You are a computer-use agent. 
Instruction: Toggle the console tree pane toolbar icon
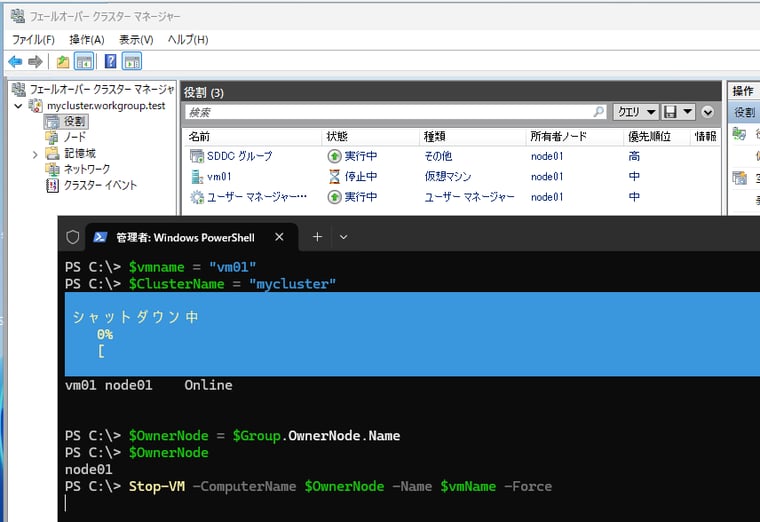[x=84, y=62]
